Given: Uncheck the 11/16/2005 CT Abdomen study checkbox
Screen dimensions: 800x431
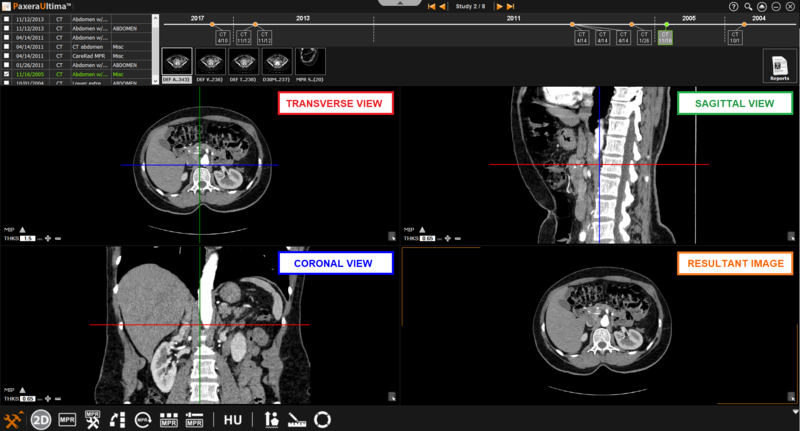Looking at the screenshot, I should click(7, 74).
